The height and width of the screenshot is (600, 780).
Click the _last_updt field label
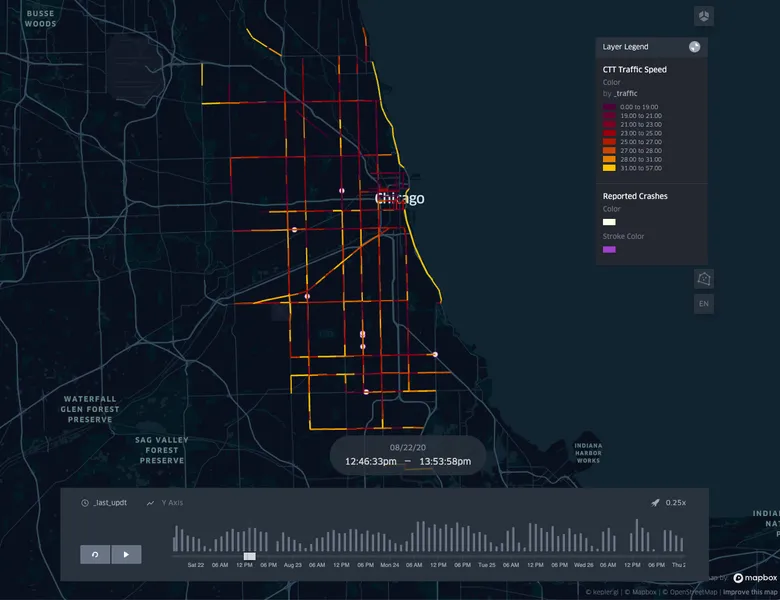110,503
